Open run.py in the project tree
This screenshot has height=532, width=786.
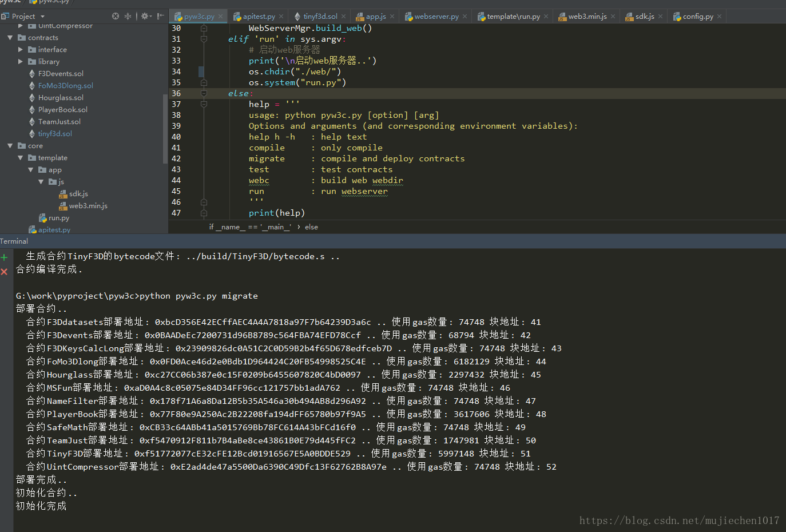pos(59,218)
